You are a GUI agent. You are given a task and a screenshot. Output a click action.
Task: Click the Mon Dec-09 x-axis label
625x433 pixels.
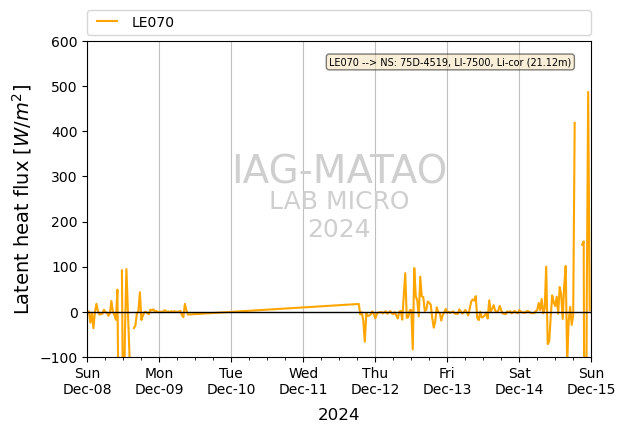pyautogui.click(x=159, y=381)
